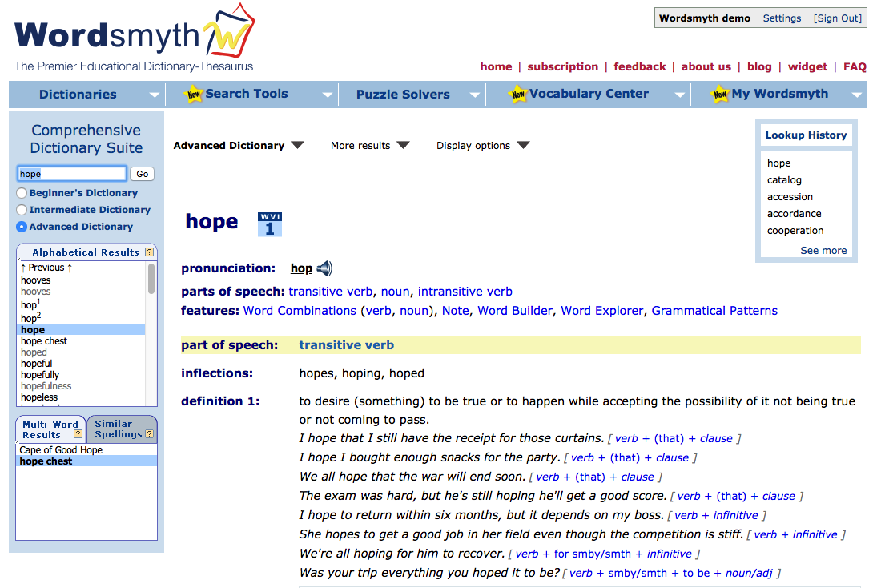Click 'cooperation' in Lookup History

point(795,231)
